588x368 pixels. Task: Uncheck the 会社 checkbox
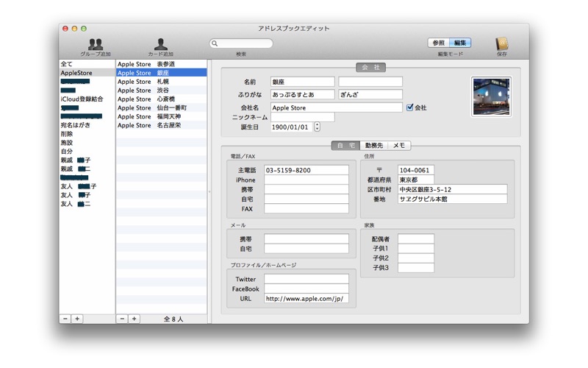(410, 107)
